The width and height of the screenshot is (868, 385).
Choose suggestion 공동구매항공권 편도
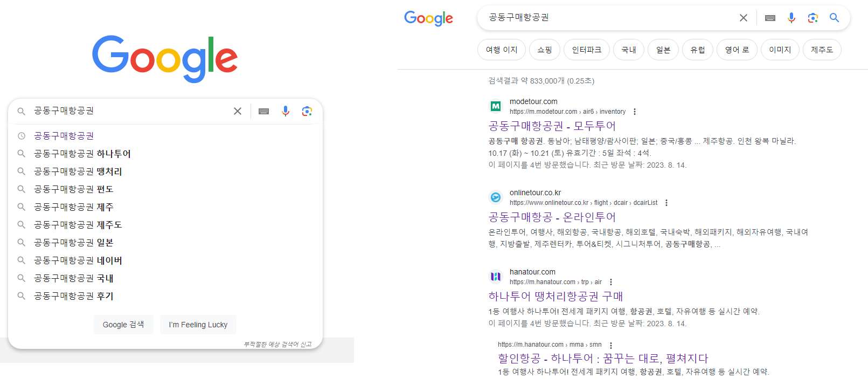pos(165,189)
